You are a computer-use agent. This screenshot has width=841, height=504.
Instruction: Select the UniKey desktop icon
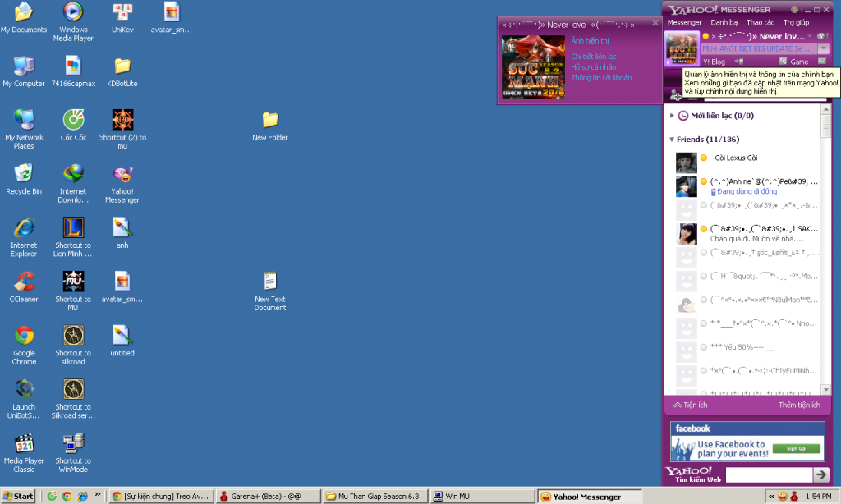[x=122, y=17]
